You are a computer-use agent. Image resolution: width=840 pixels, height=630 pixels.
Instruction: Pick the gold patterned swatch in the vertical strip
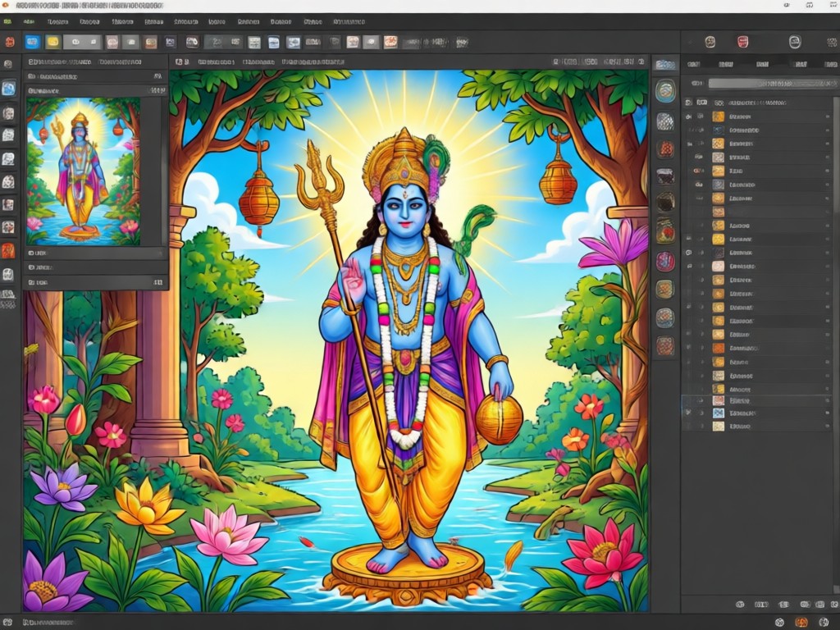click(664, 290)
